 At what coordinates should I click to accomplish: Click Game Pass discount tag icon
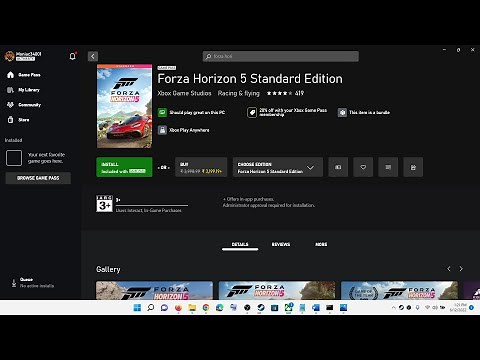point(252,112)
